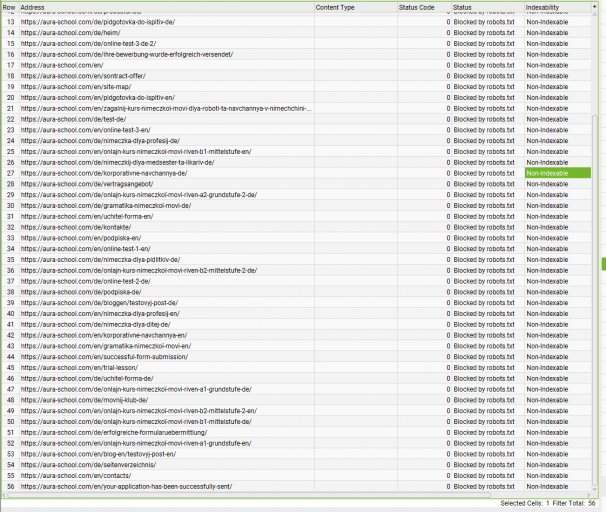
Task: Select the successful-form-submission address
Action: [x=104, y=357]
